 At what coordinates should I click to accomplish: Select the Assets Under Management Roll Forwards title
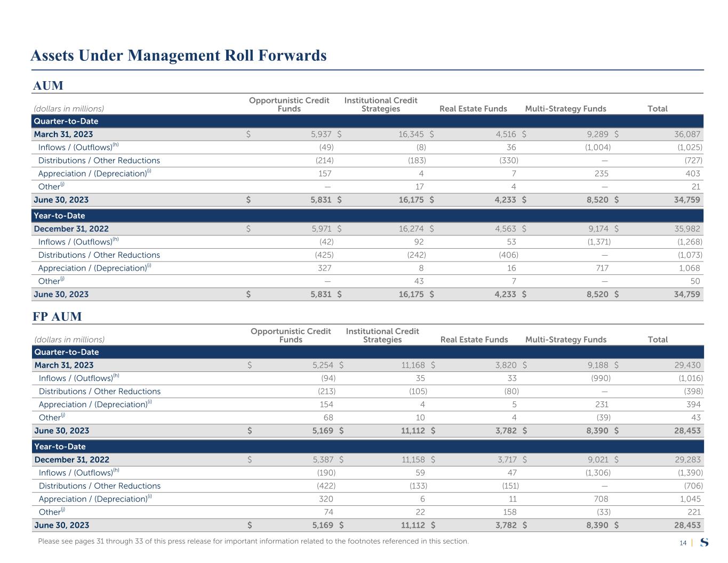coord(179,55)
